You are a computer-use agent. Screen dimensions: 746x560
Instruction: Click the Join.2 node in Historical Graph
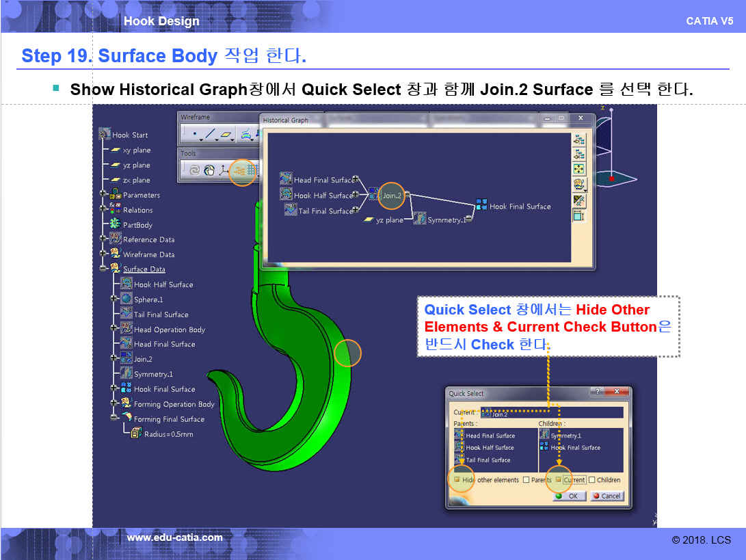tap(391, 196)
